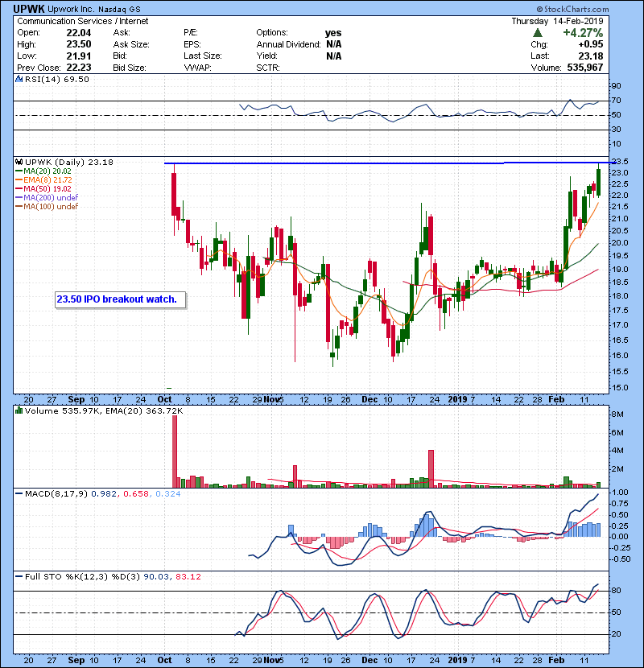Click the Open value 22.04
The width and height of the screenshot is (644, 668).
[79, 33]
